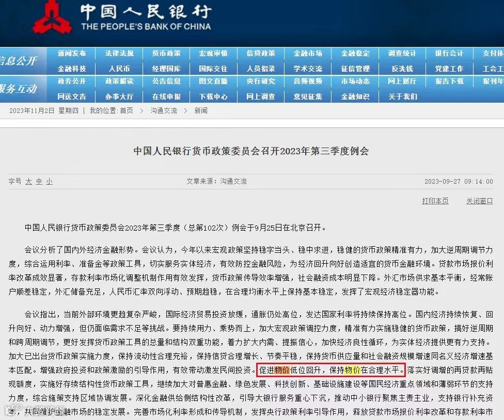Go to the 人员招录 section

tap(261, 69)
